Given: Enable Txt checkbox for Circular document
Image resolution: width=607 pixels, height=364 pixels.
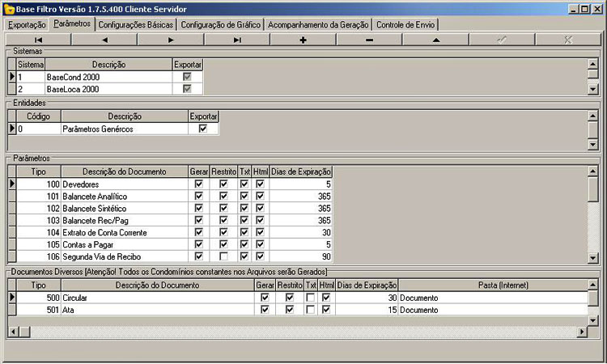Looking at the screenshot, I should 311,298.
